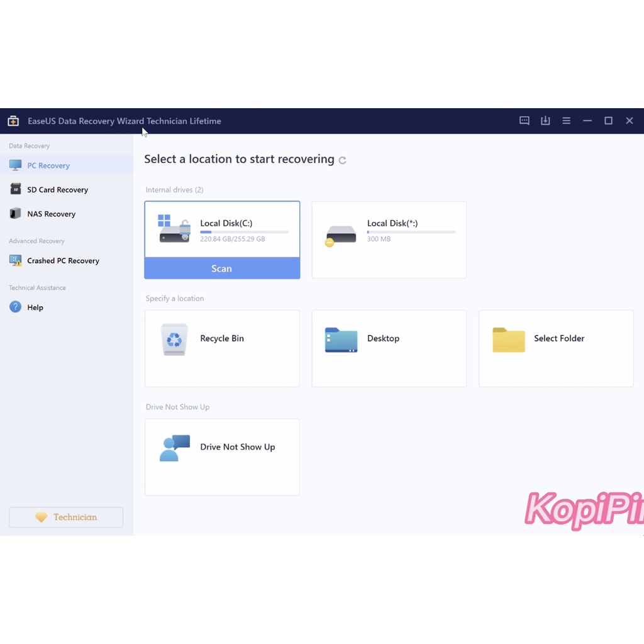Open the hamburger menu in title bar
This screenshot has width=644, height=644.
(x=567, y=120)
